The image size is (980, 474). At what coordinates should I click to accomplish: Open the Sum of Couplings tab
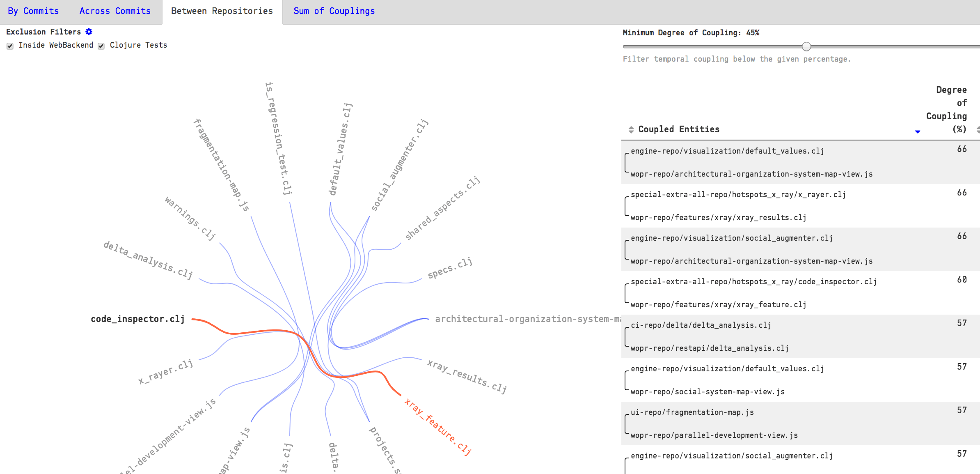click(333, 11)
